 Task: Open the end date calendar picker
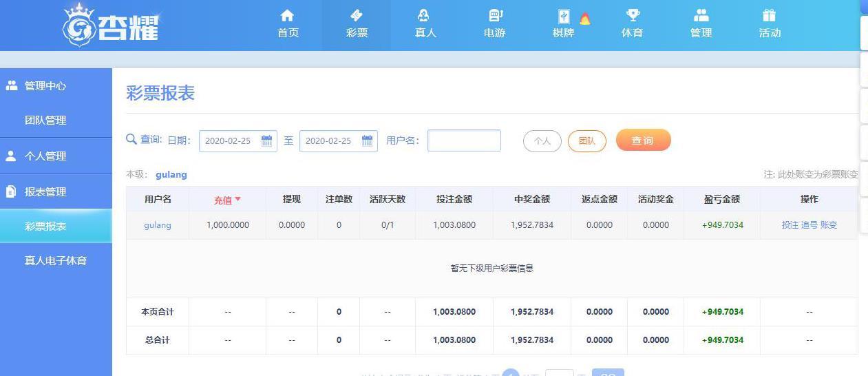point(367,141)
